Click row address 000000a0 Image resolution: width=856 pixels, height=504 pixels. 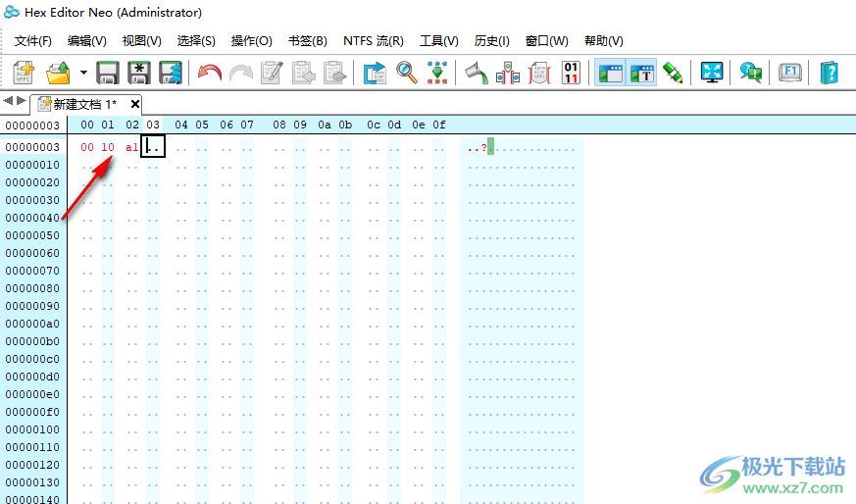32,324
